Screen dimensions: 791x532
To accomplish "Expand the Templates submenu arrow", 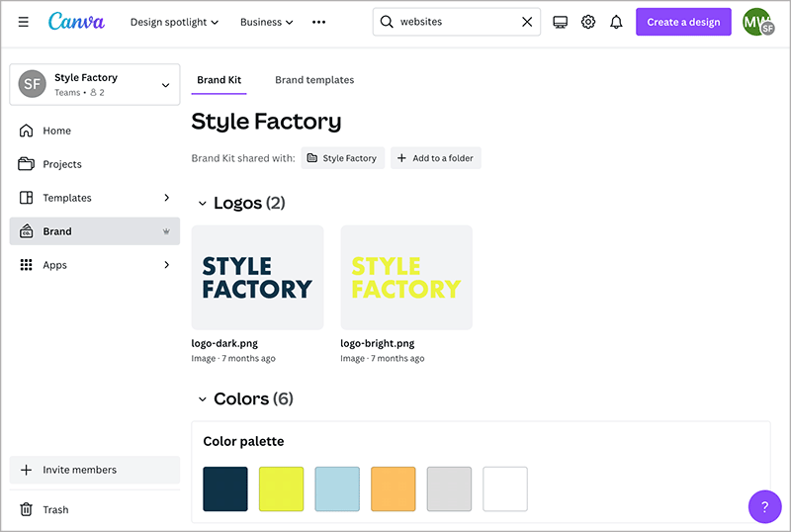I will (x=166, y=198).
